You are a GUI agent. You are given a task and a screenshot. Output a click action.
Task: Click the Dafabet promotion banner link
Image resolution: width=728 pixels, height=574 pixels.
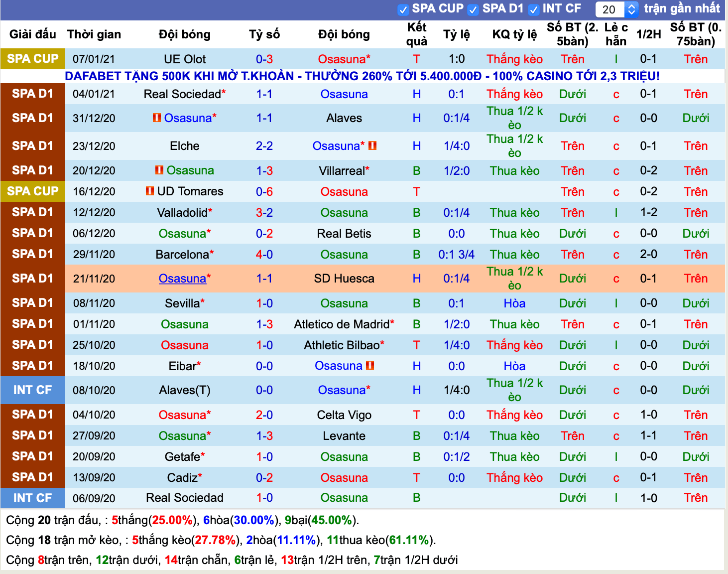[362, 76]
